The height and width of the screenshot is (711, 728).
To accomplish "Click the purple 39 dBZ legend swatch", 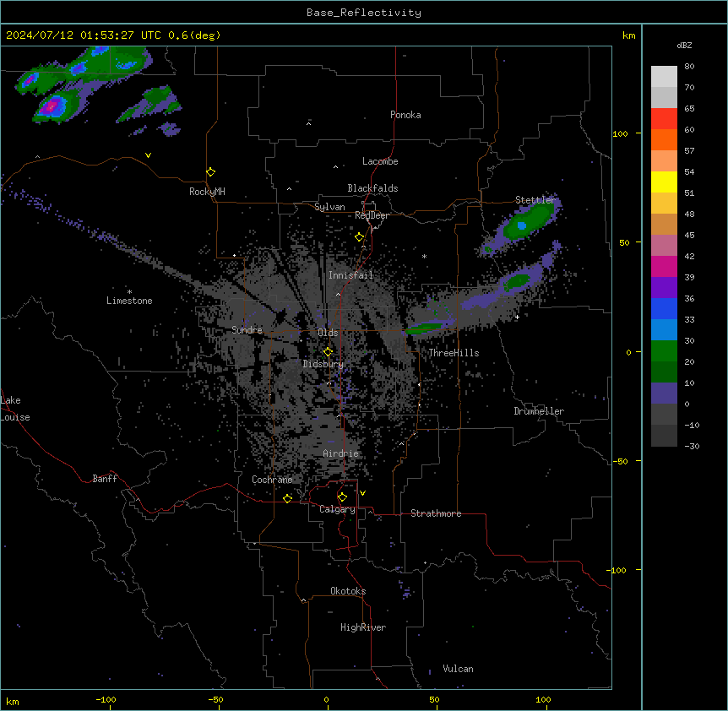I will point(664,288).
